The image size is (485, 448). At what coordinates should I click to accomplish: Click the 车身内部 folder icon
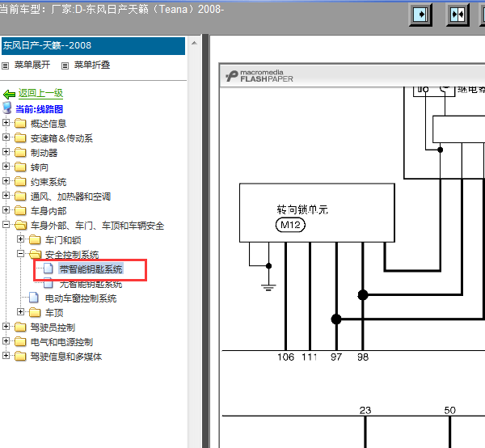20,210
